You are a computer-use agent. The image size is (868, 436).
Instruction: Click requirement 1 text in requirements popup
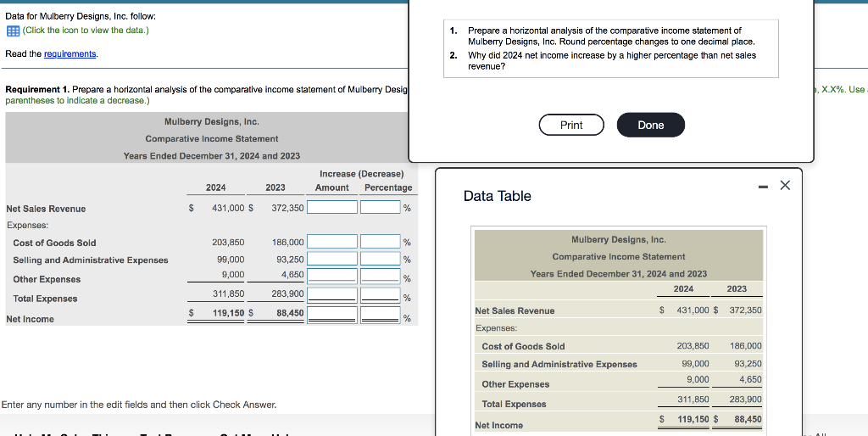pos(611,36)
